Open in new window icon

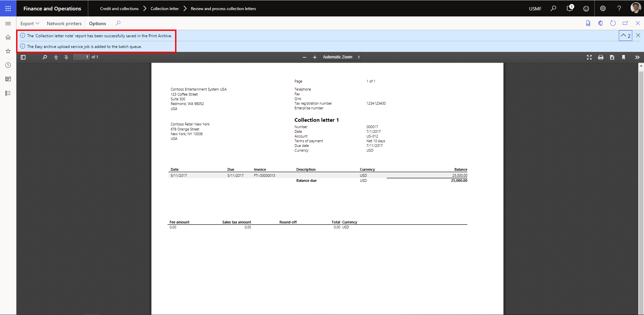625,23
